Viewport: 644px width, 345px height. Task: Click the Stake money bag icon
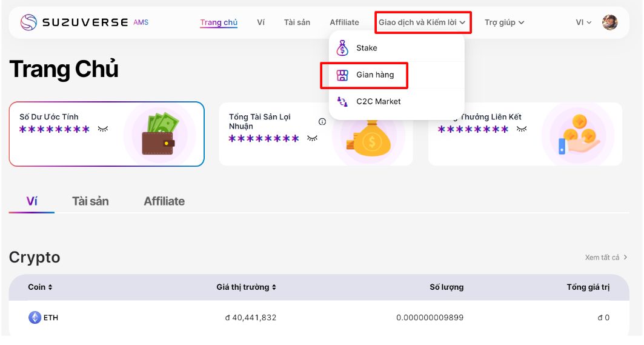[342, 48]
